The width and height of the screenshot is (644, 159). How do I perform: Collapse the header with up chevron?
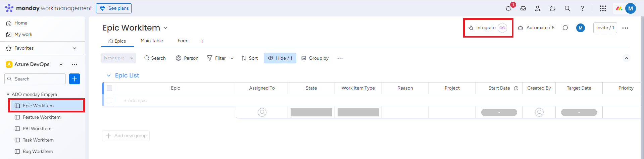626,58
